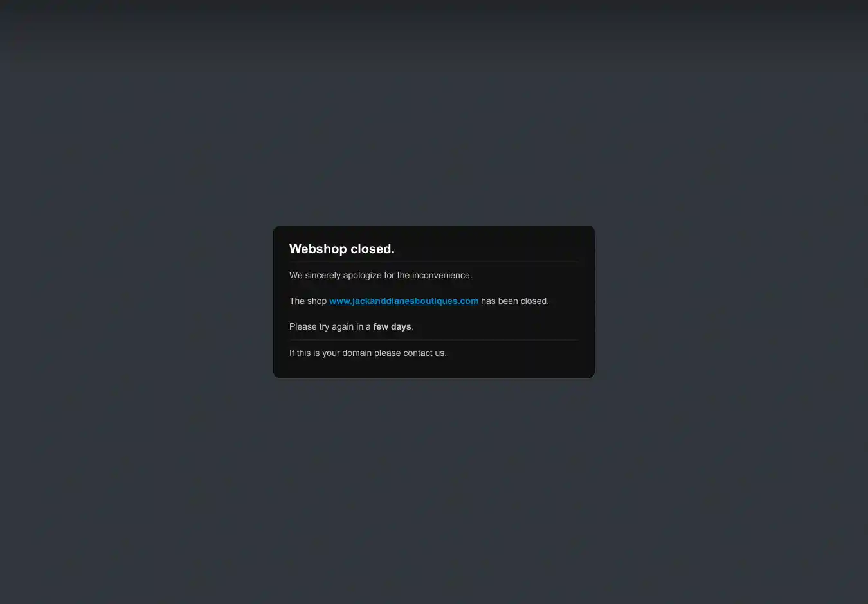Click the word 'again' in the retry message

point(342,326)
